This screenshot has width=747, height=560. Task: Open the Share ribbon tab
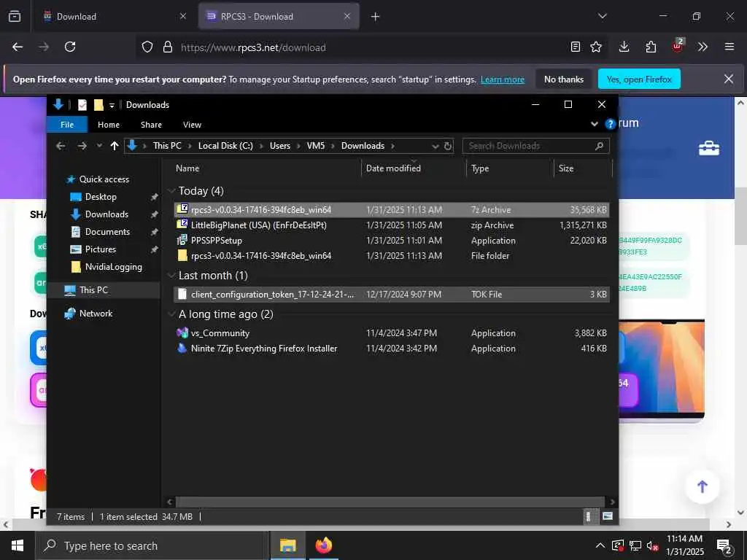(151, 124)
